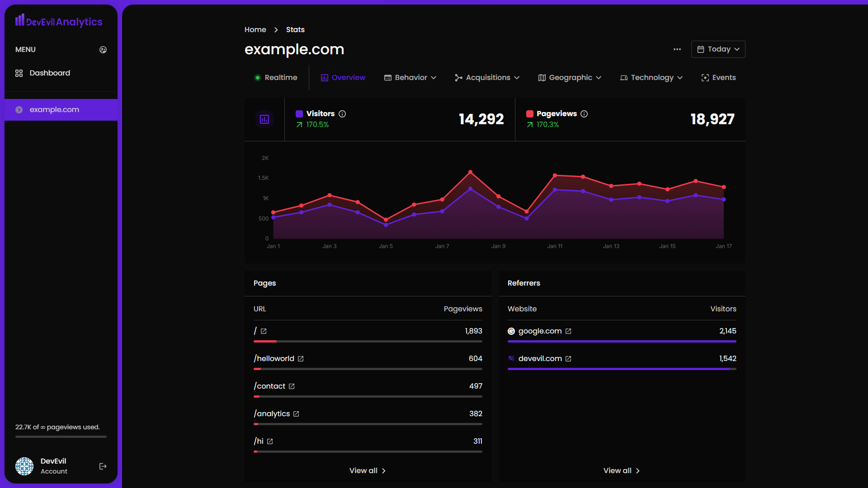
Task: Select Dashboard in the sidebar
Action: (x=49, y=73)
